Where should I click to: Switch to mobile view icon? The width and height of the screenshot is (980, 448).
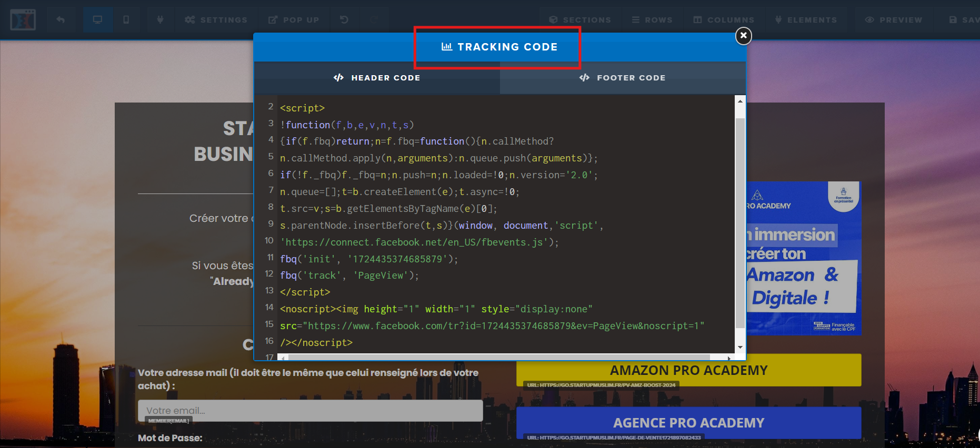[126, 19]
